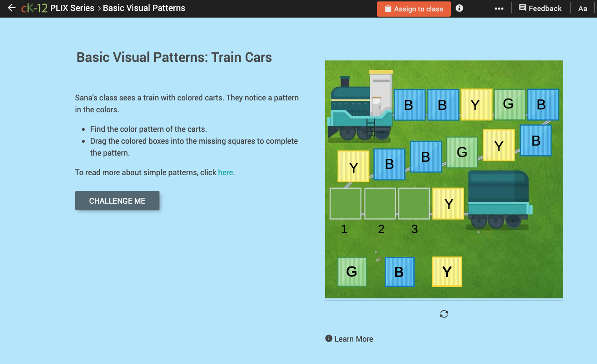Viewport: 597px width, 364px height.
Task: Select the draggable G green box
Action: (x=352, y=272)
